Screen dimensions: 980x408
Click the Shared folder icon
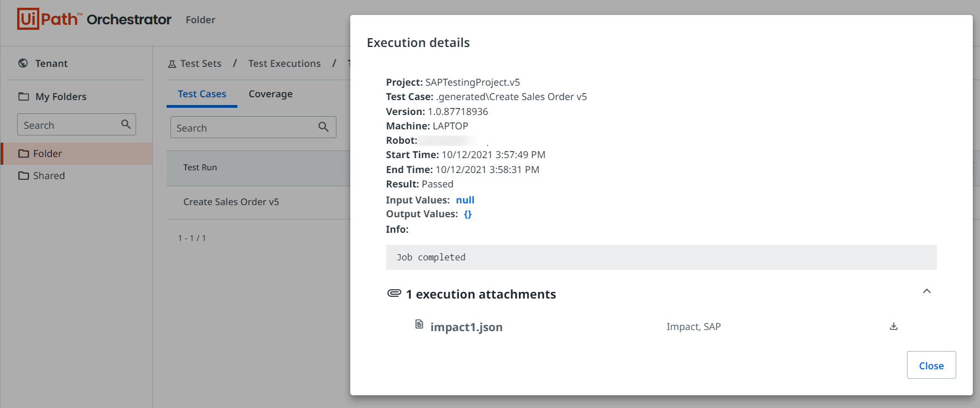(x=24, y=176)
